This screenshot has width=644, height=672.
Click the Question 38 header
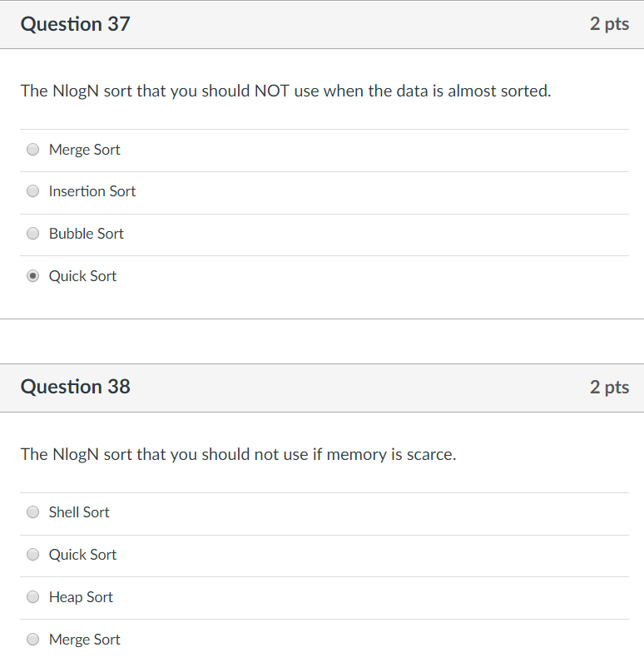point(75,387)
